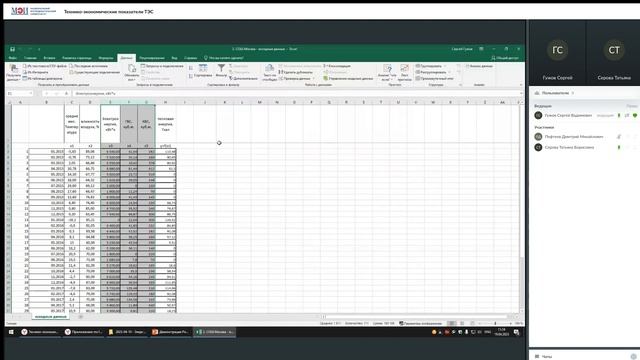The image size is (640, 360).
Task: Click the Анализ данных button
Action: click(479, 66)
